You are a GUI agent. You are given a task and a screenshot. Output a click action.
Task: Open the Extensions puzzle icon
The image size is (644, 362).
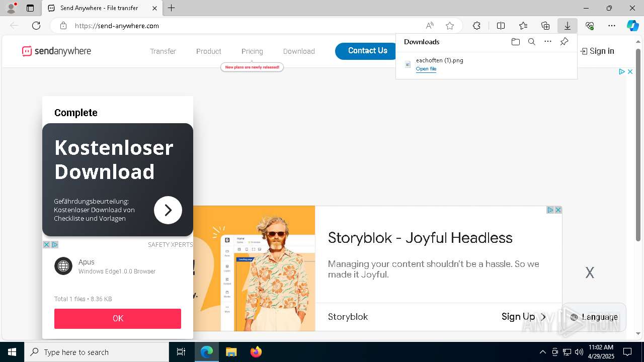[476, 26]
